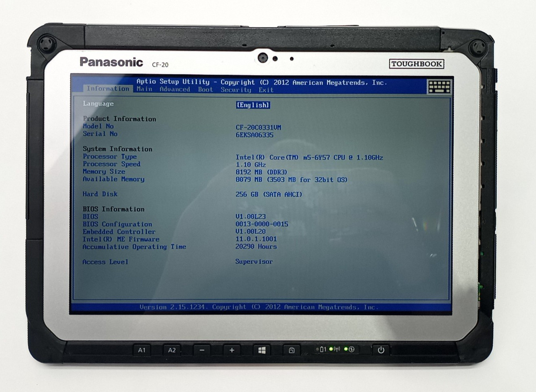Screen dimensions: 536x392
Task: Click the Supervisor access value
Action: (254, 262)
